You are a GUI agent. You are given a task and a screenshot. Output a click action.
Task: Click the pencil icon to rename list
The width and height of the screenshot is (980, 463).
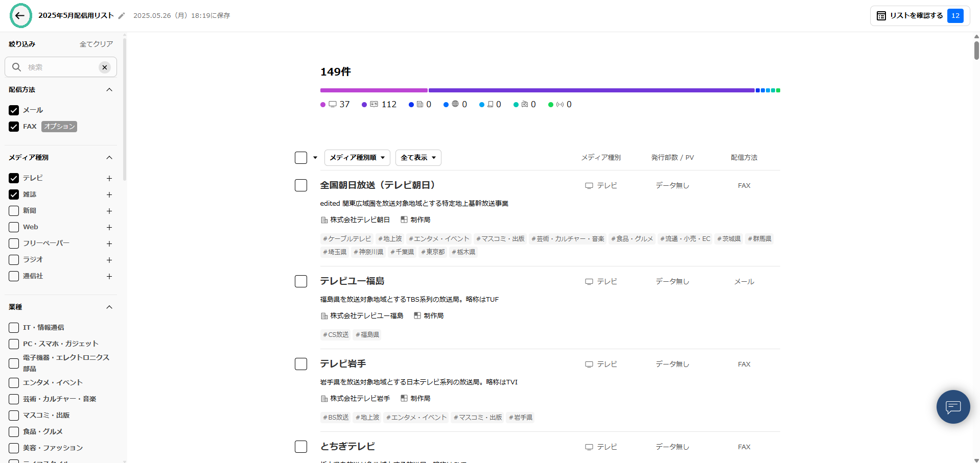click(x=122, y=16)
